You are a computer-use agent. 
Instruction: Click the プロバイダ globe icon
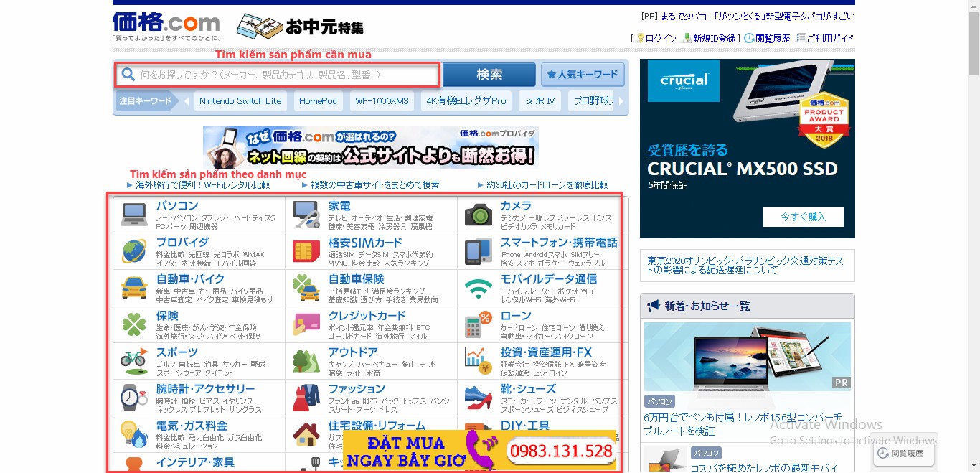click(134, 251)
